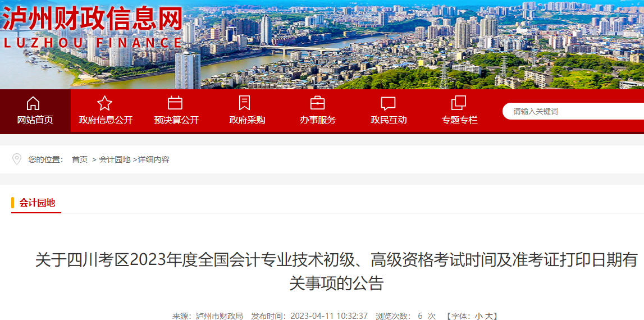Open the 办事服务 navigation label
The width and height of the screenshot is (644, 320).
318,120
